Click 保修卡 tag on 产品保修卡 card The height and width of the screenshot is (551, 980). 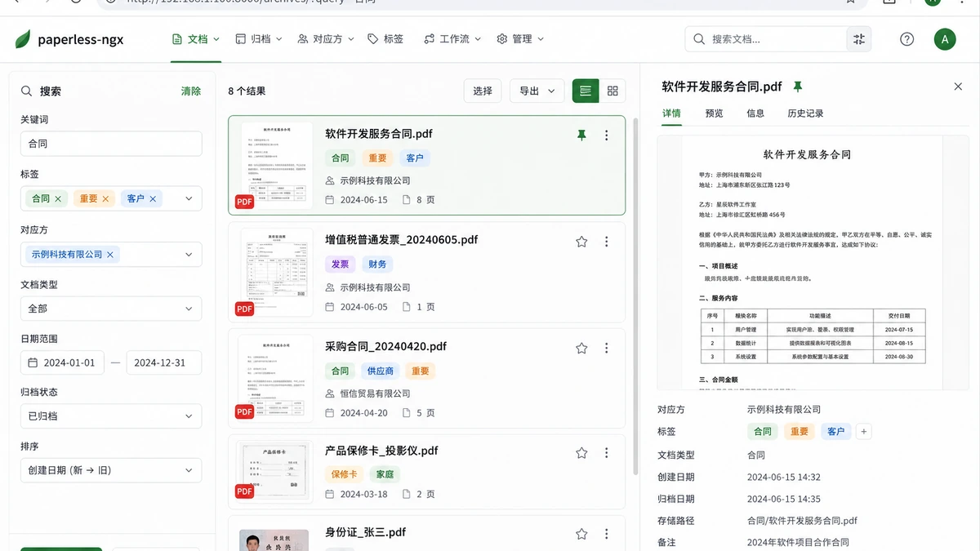pyautogui.click(x=344, y=474)
